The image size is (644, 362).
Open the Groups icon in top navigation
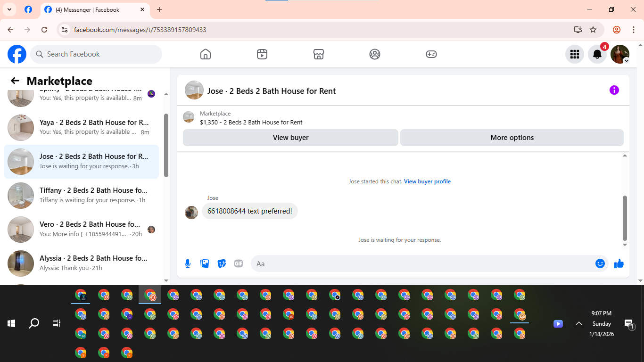[375, 54]
